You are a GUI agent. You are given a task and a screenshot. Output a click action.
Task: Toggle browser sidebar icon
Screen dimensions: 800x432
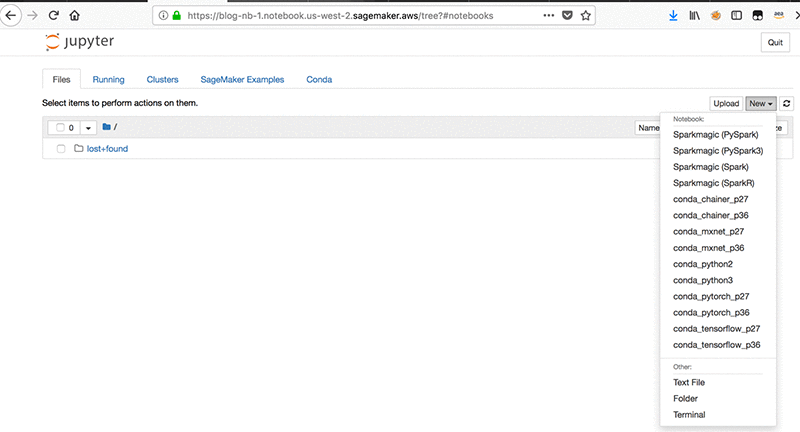pos(736,15)
